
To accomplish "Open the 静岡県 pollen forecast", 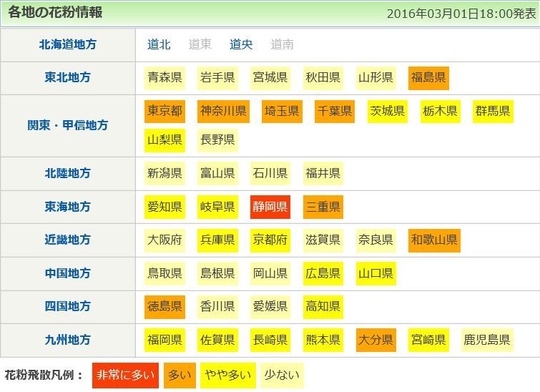I will point(270,207).
